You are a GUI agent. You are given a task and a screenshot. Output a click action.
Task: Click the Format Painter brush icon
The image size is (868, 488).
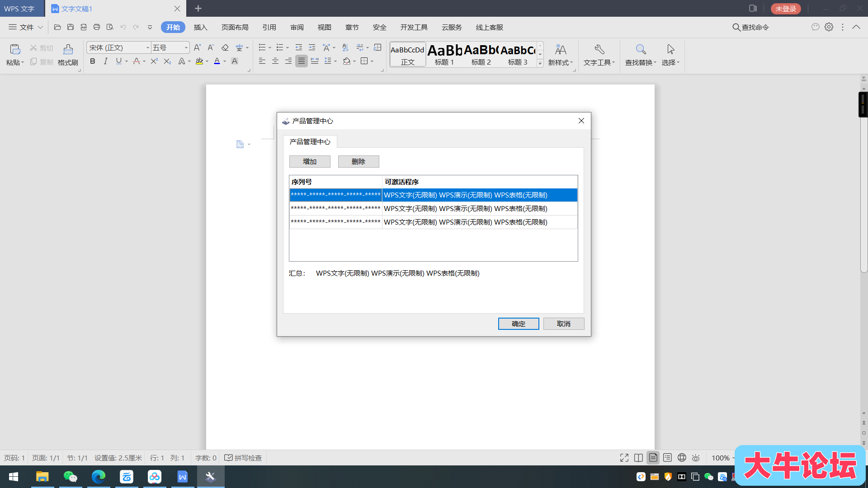pyautogui.click(x=68, y=49)
